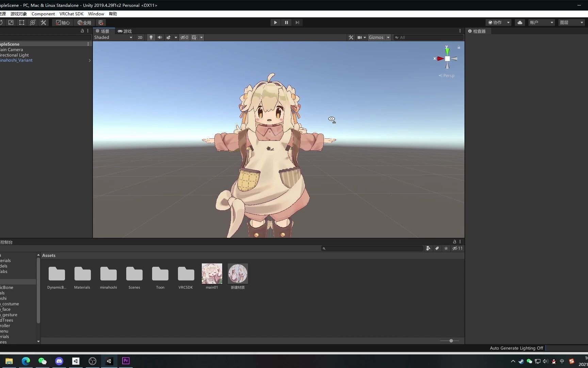
Task: Open Window menu
Action: [96, 14]
